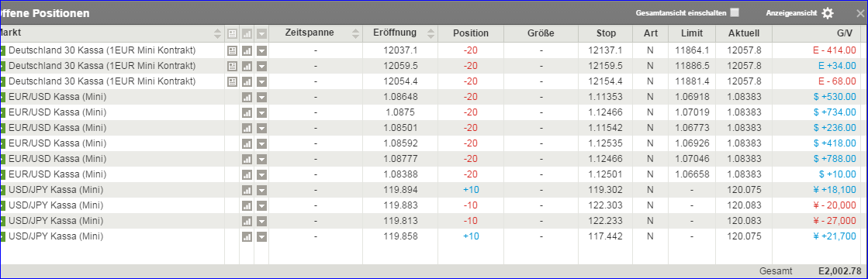The width and height of the screenshot is (868, 279).
Task: Open chart icon for USD/JPY opened at 119.858
Action: pyautogui.click(x=247, y=236)
